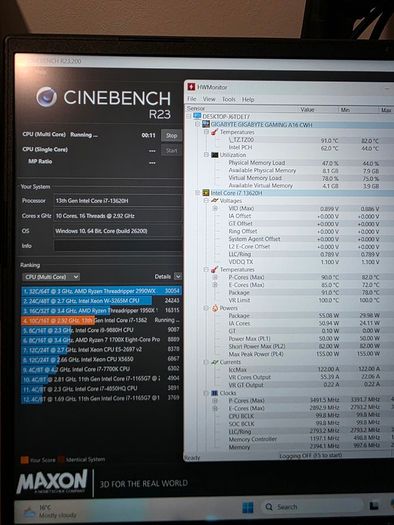Select the orange Core i7-1362 Running row

pos(101,320)
